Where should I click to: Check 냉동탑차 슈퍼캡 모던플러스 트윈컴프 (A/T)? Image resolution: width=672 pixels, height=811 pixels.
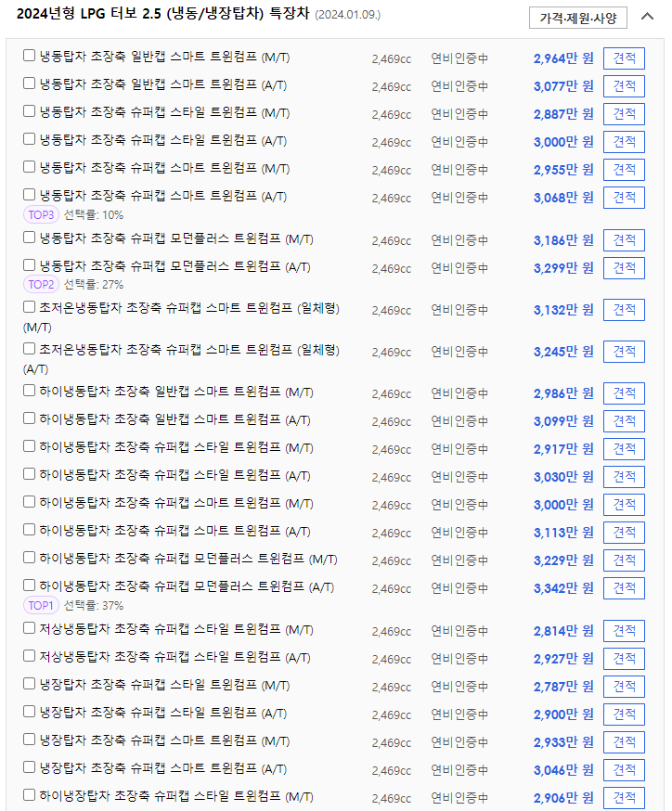point(29,265)
